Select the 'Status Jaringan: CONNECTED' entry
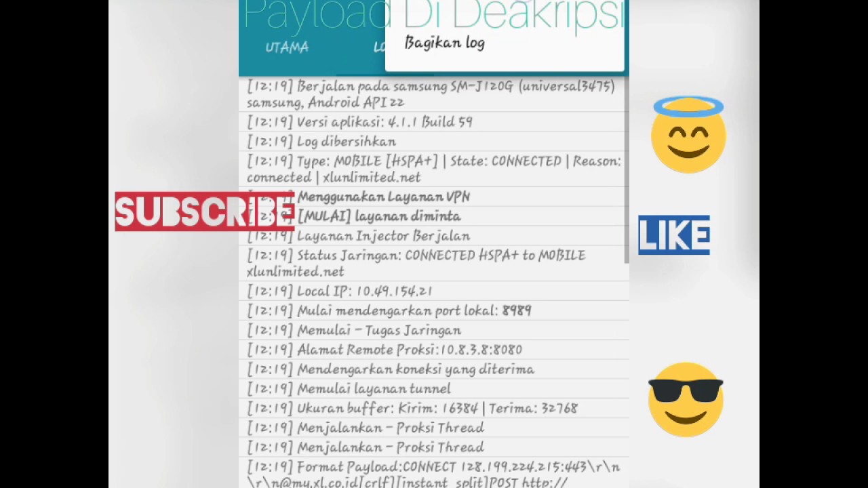The image size is (868, 488). [x=434, y=264]
